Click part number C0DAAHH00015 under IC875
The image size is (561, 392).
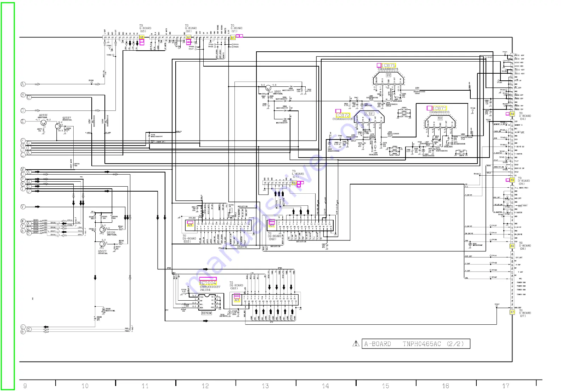(x=388, y=69)
